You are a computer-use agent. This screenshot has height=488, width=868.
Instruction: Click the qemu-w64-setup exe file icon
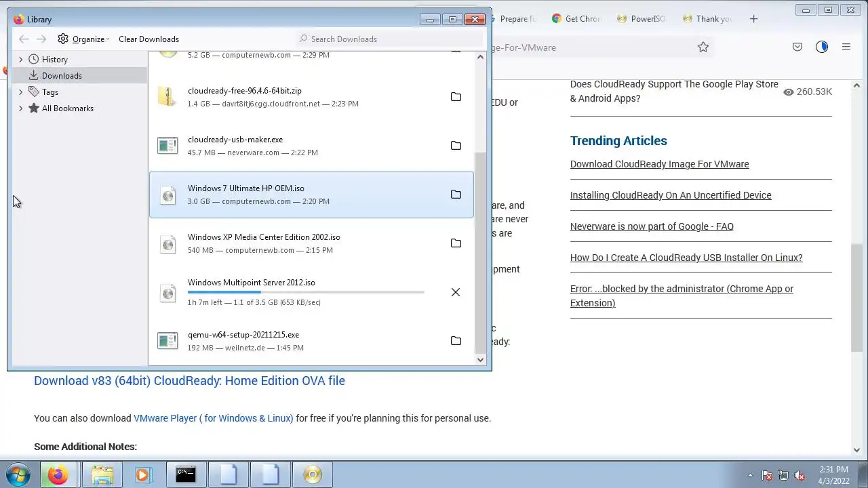167,341
